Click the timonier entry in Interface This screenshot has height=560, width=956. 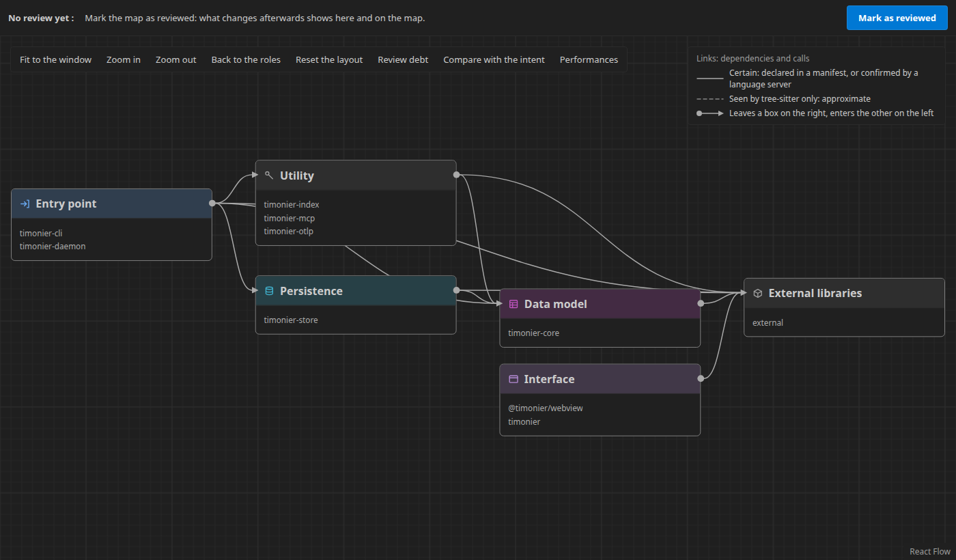pyautogui.click(x=524, y=421)
